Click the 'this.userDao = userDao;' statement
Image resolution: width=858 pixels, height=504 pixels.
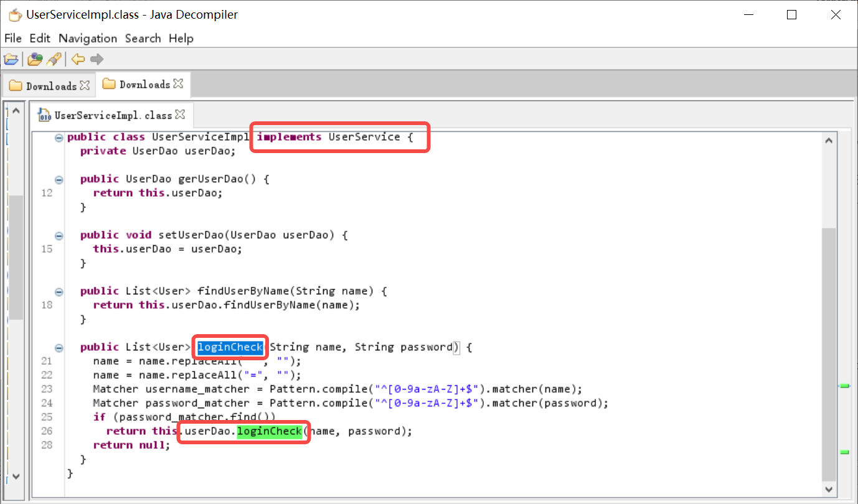point(167,249)
